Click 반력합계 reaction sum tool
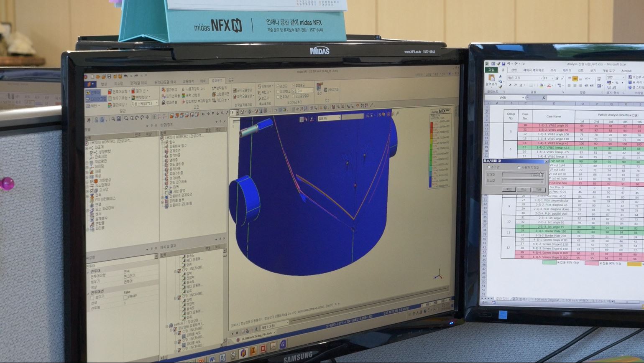The height and width of the screenshot is (363, 644). pyautogui.click(x=219, y=88)
